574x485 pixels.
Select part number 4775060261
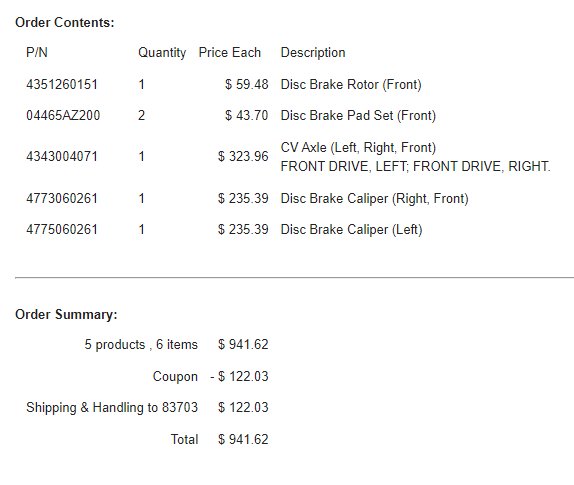pos(62,230)
